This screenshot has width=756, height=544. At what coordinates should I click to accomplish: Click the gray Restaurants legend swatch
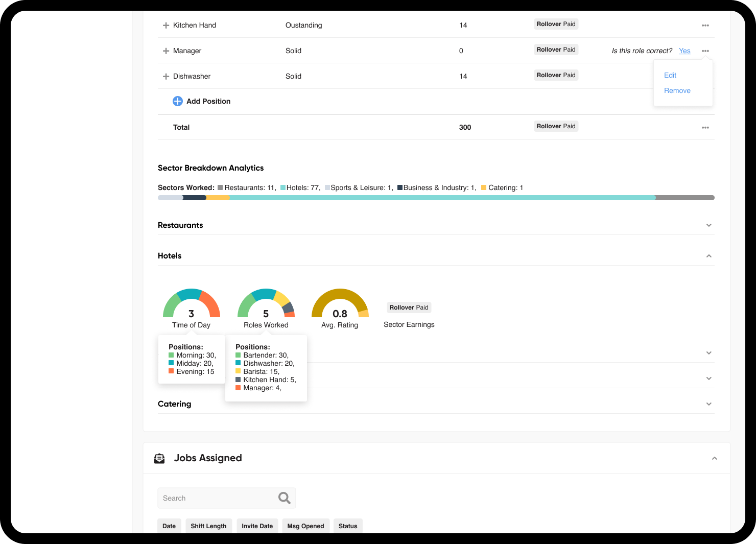click(x=220, y=187)
